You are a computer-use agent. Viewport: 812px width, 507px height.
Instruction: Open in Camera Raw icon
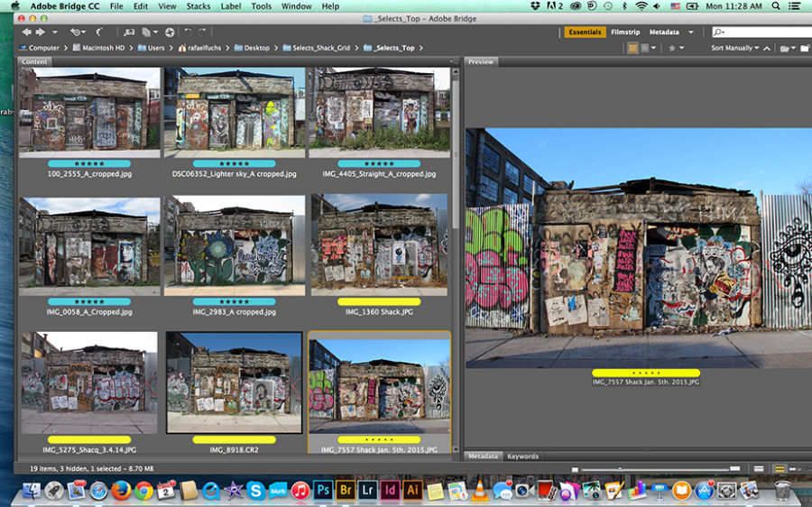tap(170, 32)
